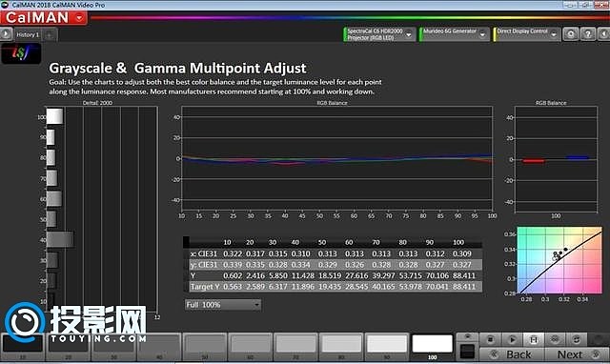Select the 90 percent gray patch
This screenshot has width=610, height=364.
point(387,347)
